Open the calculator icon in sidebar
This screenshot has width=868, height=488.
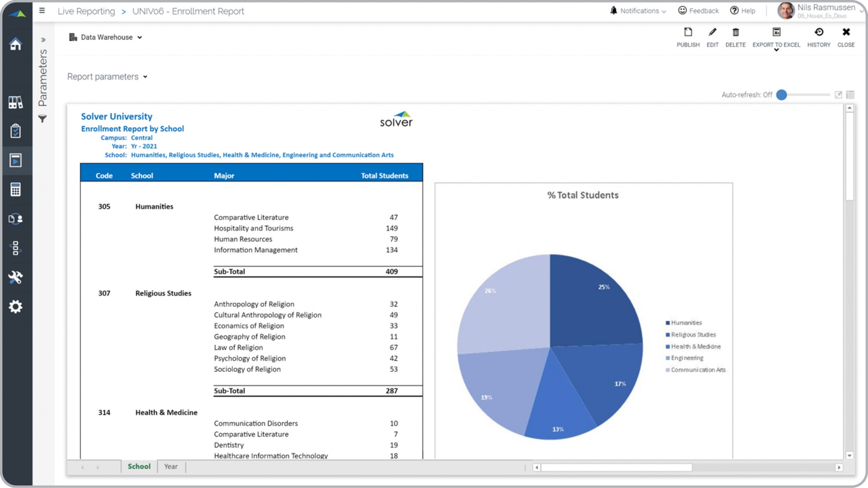pos(16,189)
